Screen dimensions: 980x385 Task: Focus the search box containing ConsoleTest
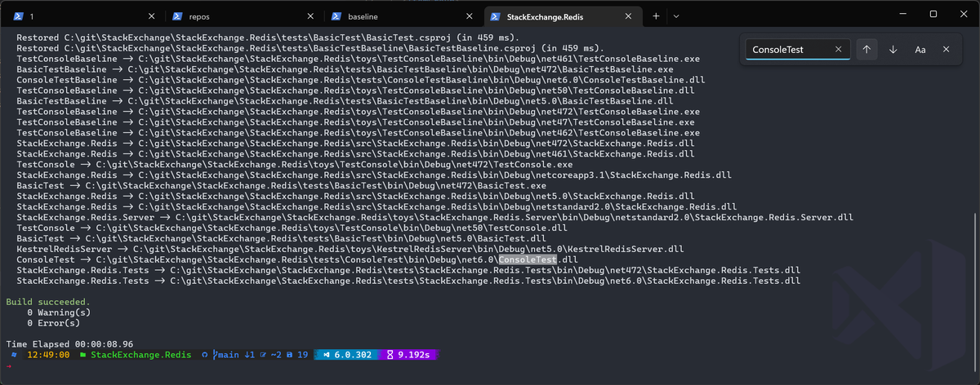coord(798,50)
